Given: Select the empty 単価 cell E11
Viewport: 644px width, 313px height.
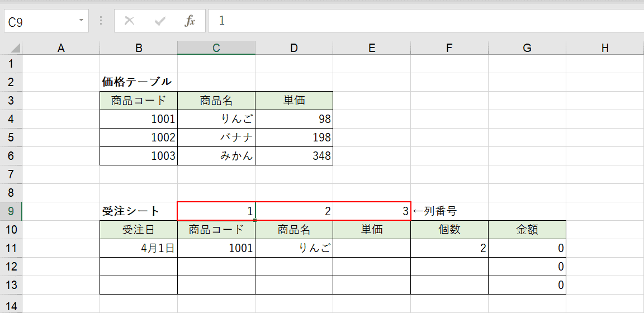Looking at the screenshot, I should (372, 249).
